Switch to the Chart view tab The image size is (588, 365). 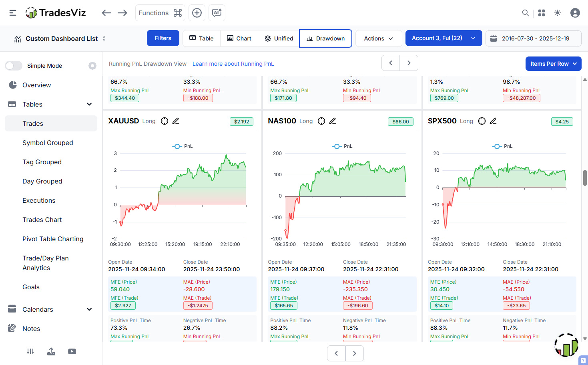click(x=239, y=38)
